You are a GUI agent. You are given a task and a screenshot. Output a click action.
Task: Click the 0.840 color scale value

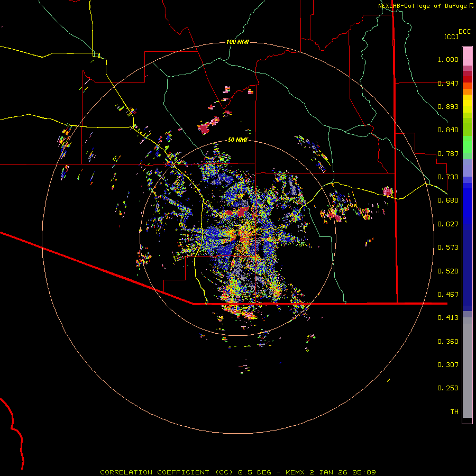click(448, 130)
